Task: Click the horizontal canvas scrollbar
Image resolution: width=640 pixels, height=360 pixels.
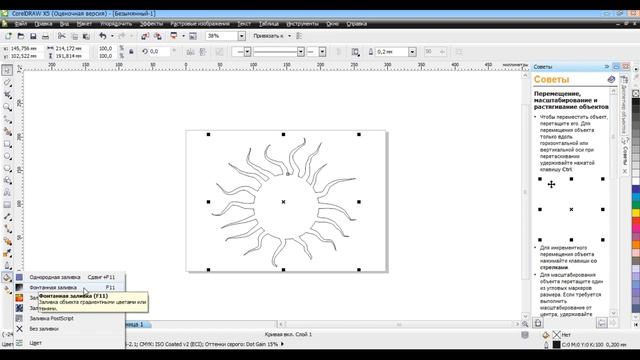Action: coord(399,324)
